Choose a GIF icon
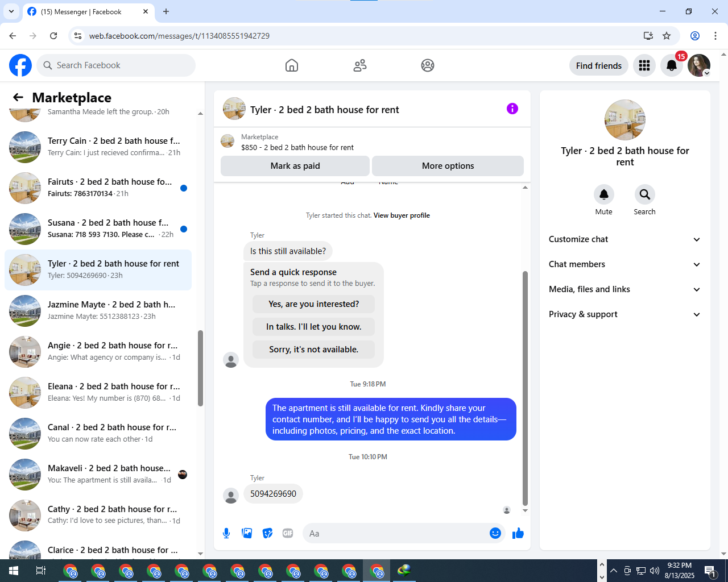728x582 pixels. (288, 533)
